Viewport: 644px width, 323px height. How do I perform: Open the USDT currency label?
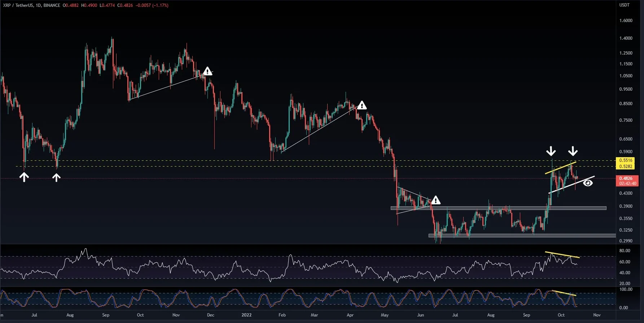(x=625, y=5)
